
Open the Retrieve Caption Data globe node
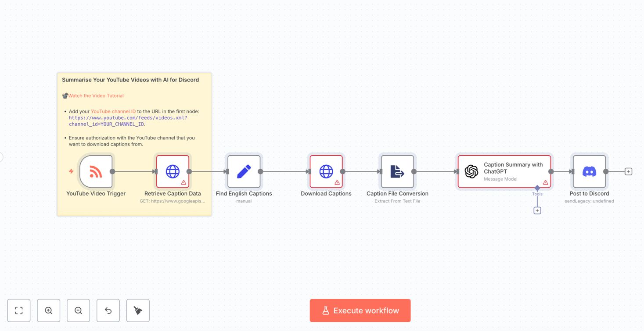pos(173,171)
